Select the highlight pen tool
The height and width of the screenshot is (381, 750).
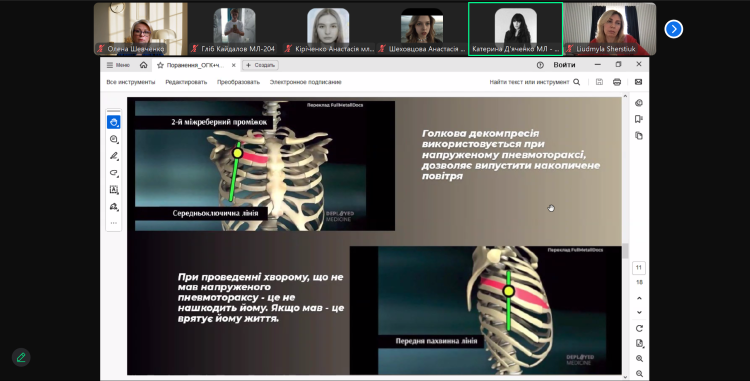113,156
